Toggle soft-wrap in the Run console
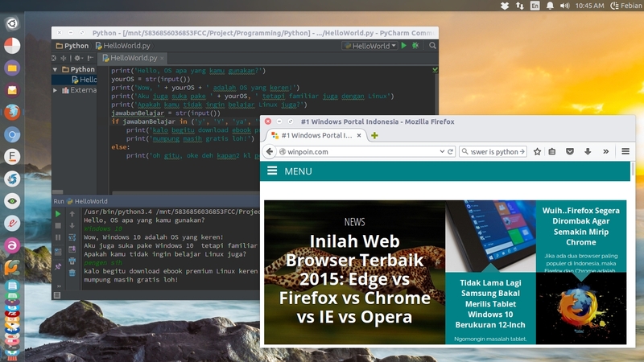The height and width of the screenshot is (362, 644). pyautogui.click(x=72, y=237)
